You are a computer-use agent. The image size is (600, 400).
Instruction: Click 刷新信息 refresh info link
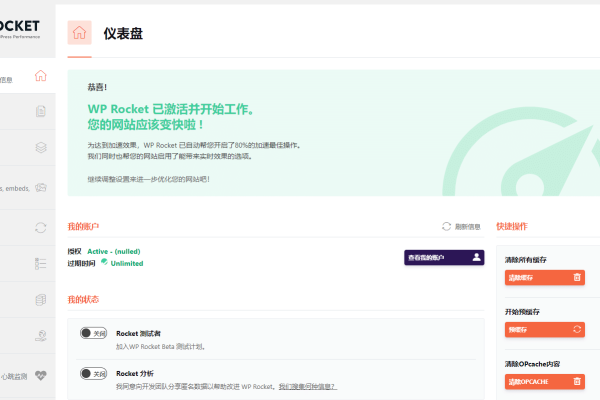(461, 227)
